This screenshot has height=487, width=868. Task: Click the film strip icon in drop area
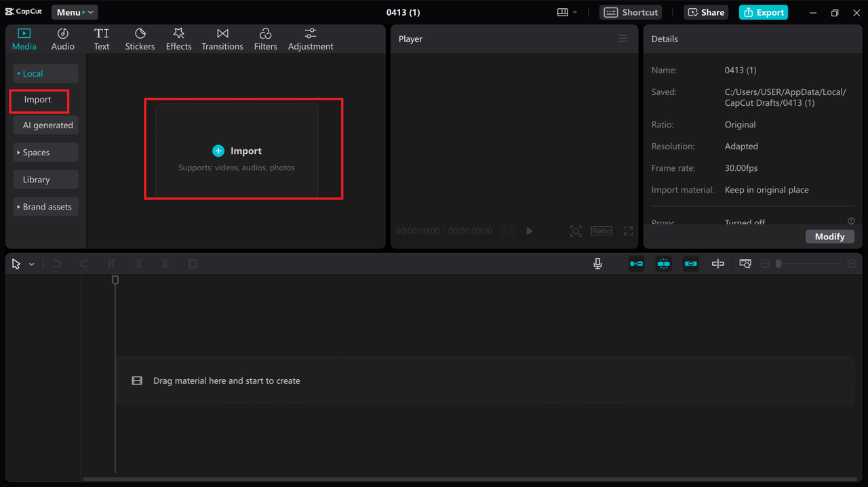click(137, 381)
